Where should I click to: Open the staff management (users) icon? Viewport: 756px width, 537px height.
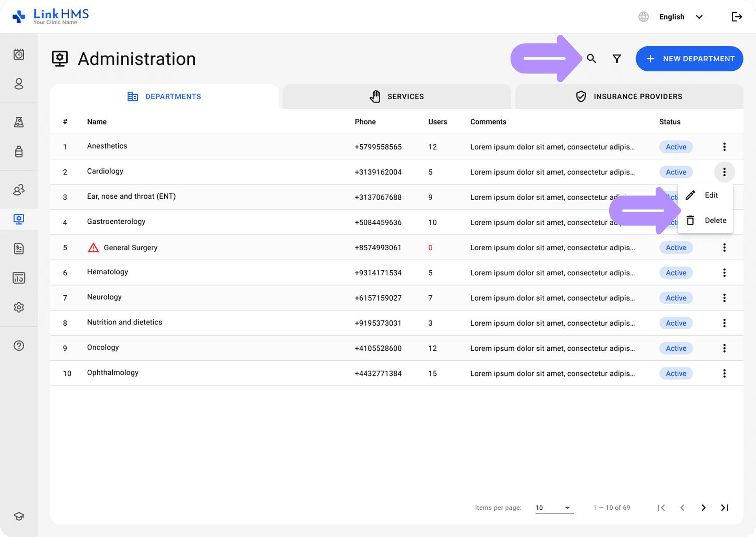click(19, 190)
